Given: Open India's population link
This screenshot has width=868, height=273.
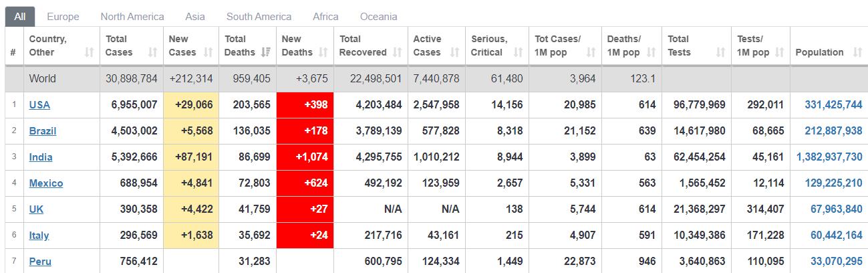Looking at the screenshot, I should [x=829, y=157].
